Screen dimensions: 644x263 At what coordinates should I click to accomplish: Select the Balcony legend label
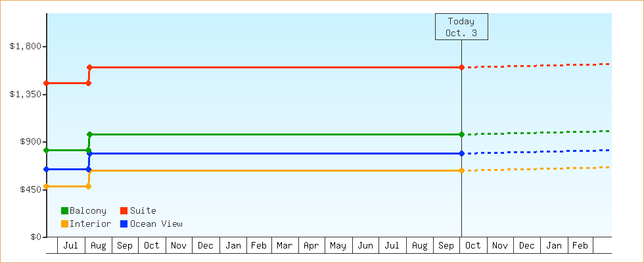(87, 210)
